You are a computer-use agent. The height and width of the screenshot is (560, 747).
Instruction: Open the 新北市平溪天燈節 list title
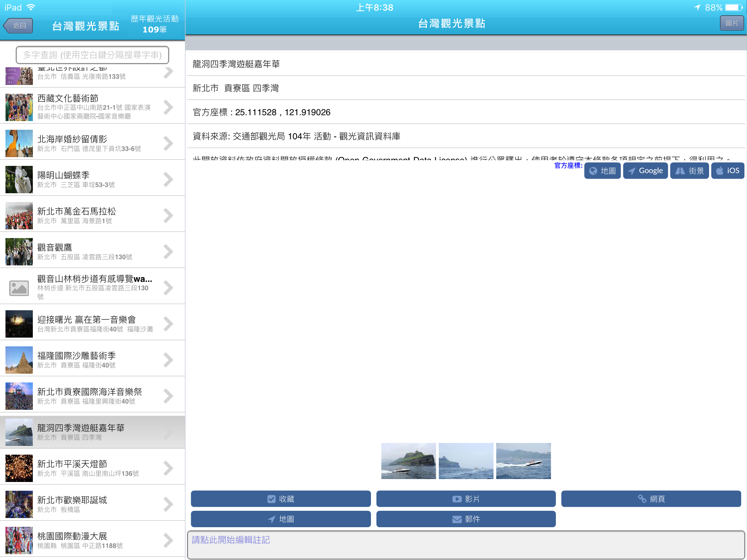pos(72,464)
